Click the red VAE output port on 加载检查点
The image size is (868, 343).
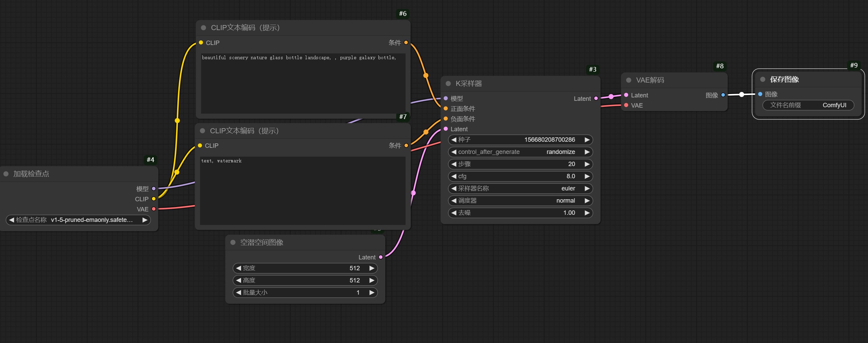point(154,209)
